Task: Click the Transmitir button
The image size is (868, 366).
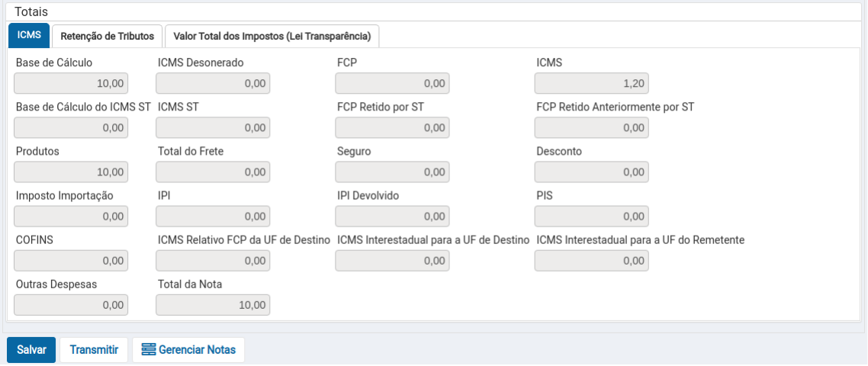Action: 94,350
